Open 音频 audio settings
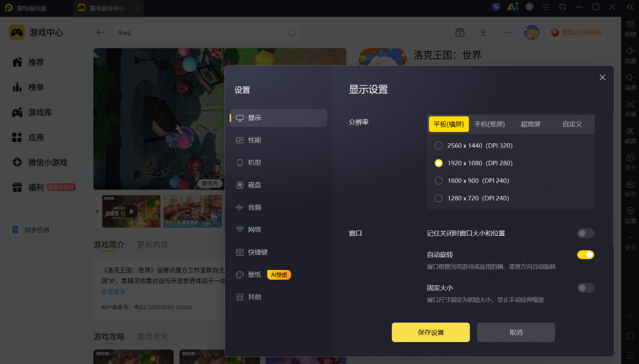The height and width of the screenshot is (364, 639). pos(279,208)
